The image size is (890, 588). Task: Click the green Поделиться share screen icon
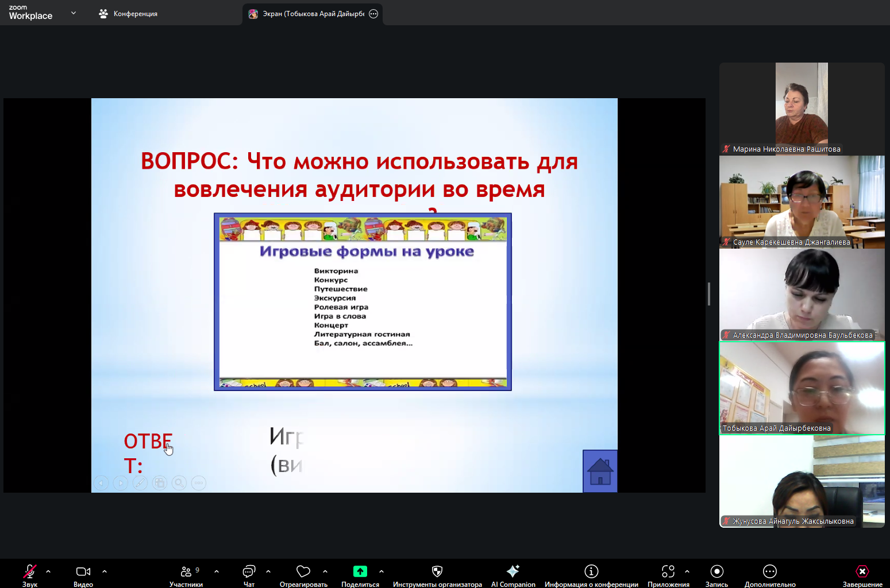coord(360,571)
